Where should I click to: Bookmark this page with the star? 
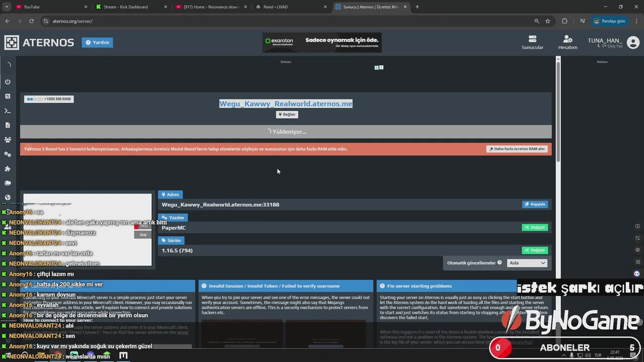click(x=547, y=21)
